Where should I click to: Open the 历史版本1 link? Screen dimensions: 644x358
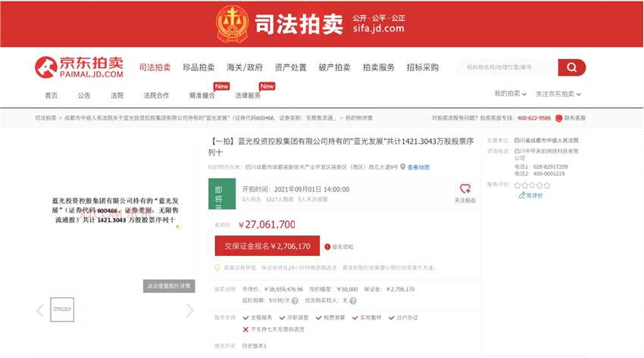pos(255,346)
